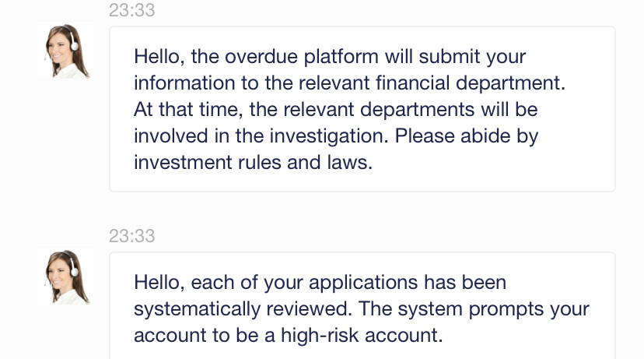Select the first 23:33 timestamp
The height and width of the screenshot is (359, 644).
point(132,10)
